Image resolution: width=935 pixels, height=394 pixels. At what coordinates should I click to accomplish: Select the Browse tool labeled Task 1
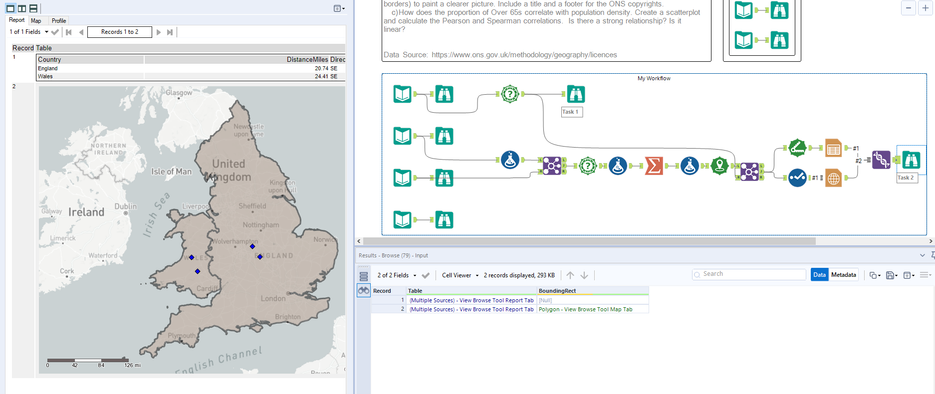pyautogui.click(x=575, y=94)
